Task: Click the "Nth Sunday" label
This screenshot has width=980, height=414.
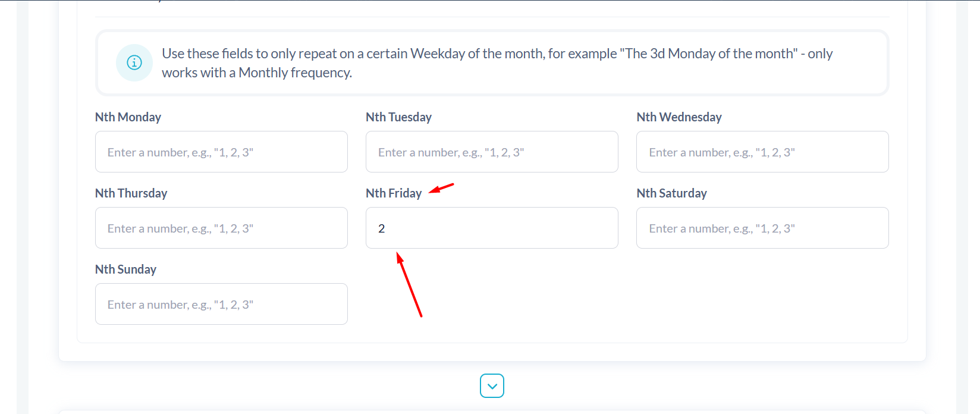Action: [125, 269]
